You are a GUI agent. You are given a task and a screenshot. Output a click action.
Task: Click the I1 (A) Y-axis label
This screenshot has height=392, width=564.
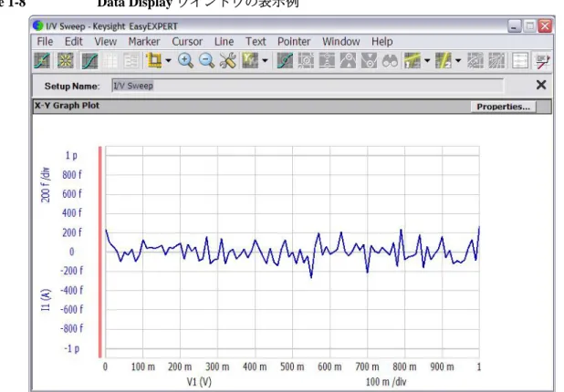click(x=46, y=300)
